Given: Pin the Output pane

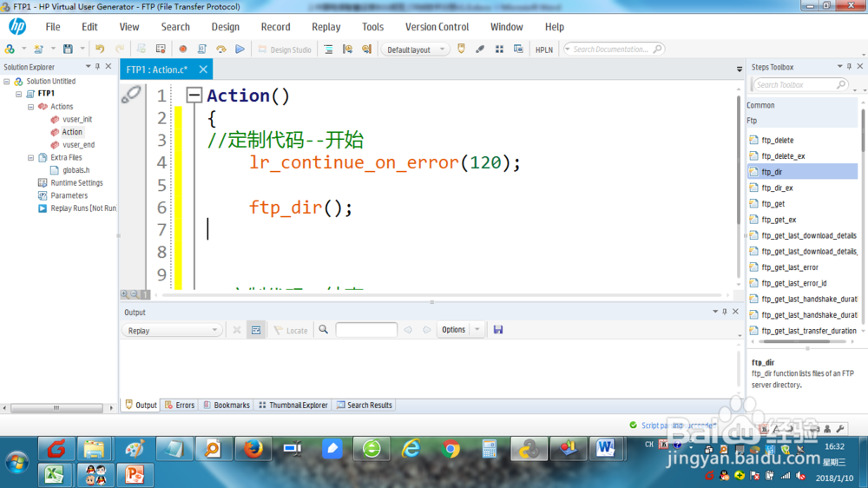Looking at the screenshot, I should (x=725, y=312).
